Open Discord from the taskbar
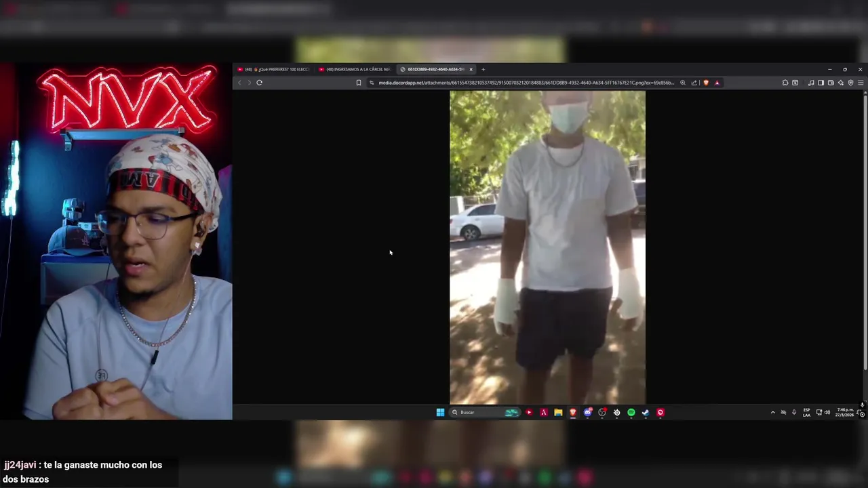Image resolution: width=868 pixels, height=488 pixels. pos(588,412)
